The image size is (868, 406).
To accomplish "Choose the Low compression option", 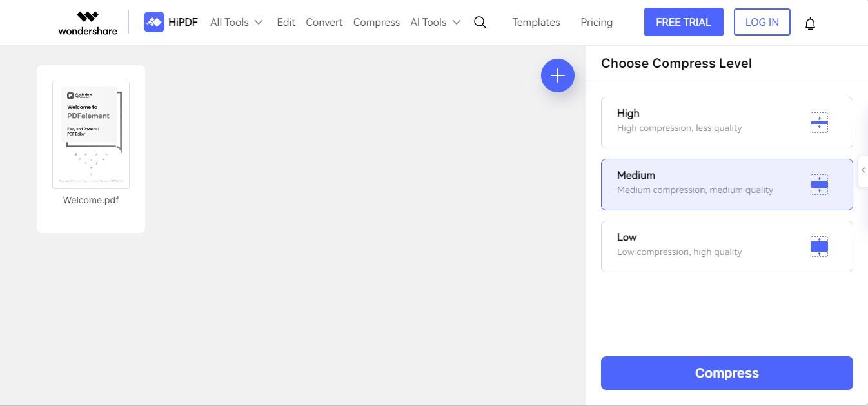I will [x=696, y=247].
